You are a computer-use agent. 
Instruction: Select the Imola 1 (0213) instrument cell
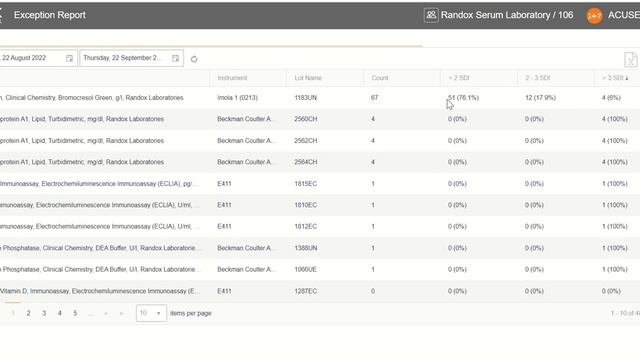point(238,98)
